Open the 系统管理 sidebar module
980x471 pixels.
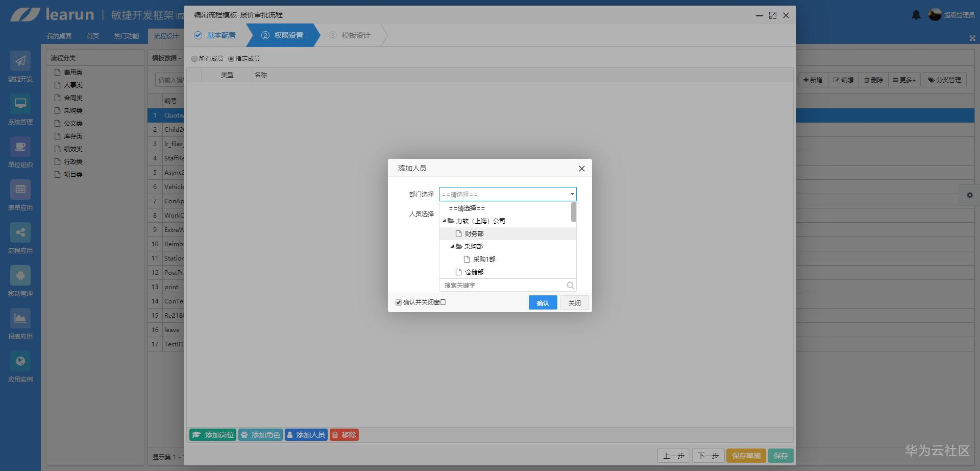[x=20, y=110]
